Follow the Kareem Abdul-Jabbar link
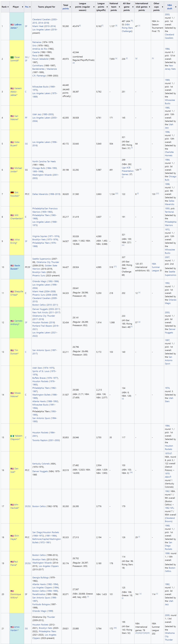This screenshot has height=644, width=178. [16, 92]
